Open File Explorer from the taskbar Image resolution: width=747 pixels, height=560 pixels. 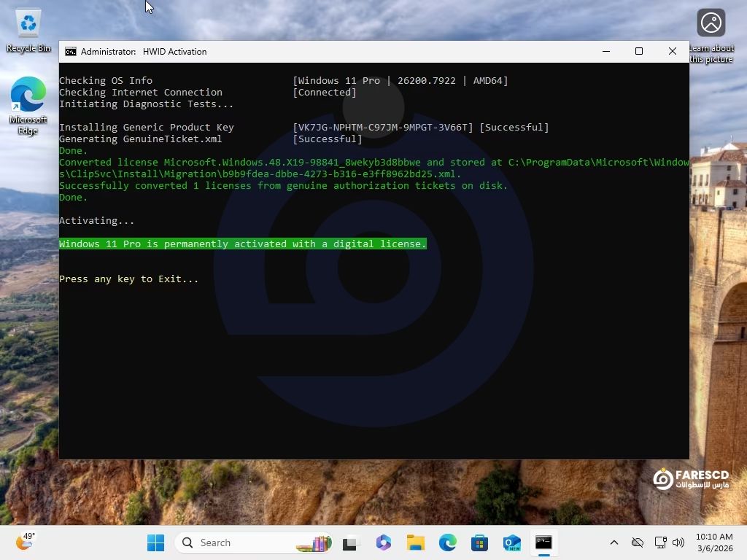point(416,542)
